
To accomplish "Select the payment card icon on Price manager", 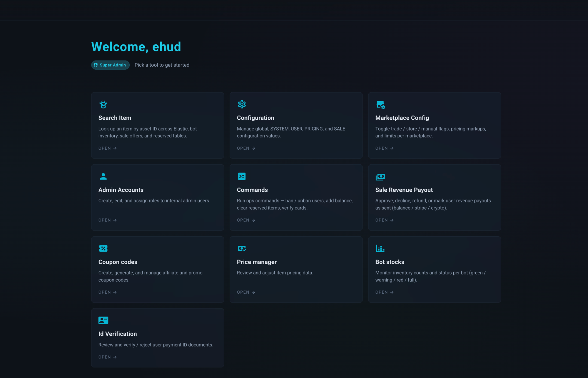I will tap(242, 248).
